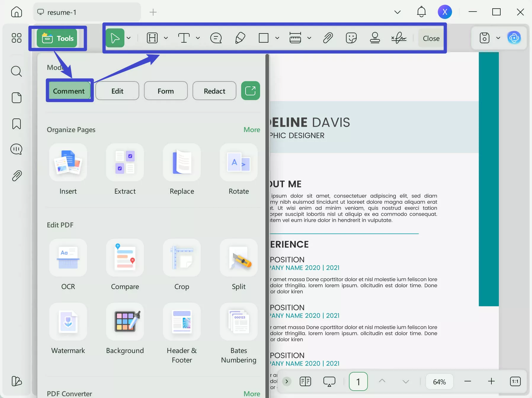The height and width of the screenshot is (398, 532).
Task: Open the Text comment tool
Action: tap(184, 38)
